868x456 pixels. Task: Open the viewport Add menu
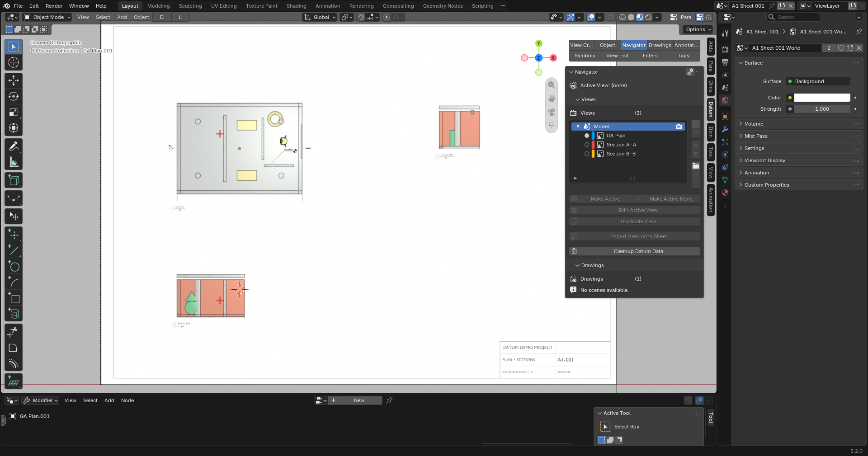(x=122, y=17)
